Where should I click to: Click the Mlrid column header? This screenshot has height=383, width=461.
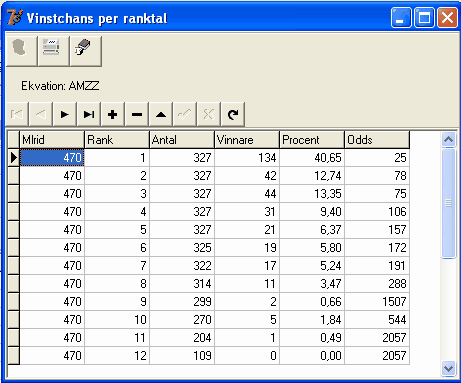tap(52, 140)
